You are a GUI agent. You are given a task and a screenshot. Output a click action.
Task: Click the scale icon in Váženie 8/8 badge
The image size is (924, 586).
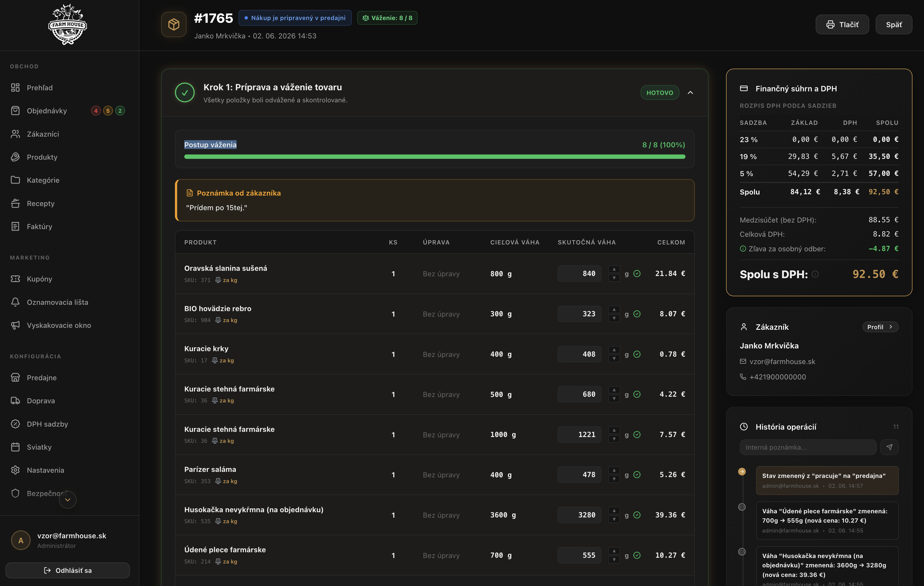click(x=365, y=18)
